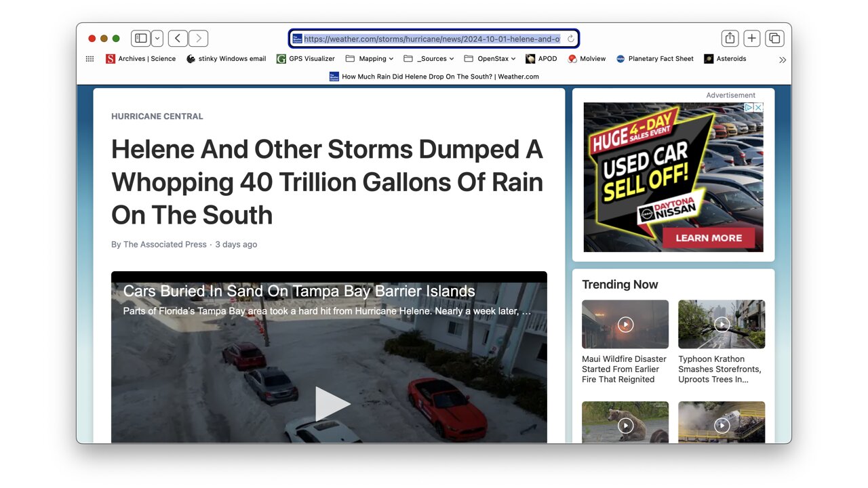Click the weather.com site icon in address bar
The width and height of the screenshot is (868, 488).
(297, 39)
